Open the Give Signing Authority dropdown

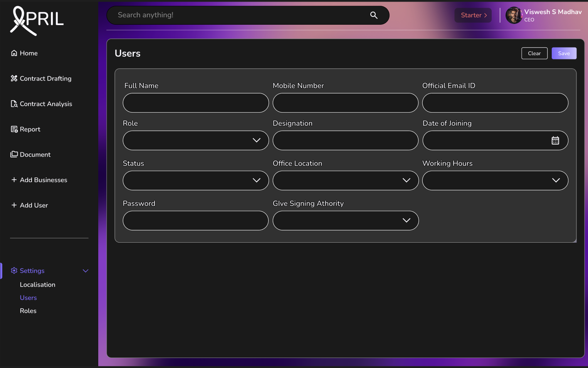click(346, 221)
